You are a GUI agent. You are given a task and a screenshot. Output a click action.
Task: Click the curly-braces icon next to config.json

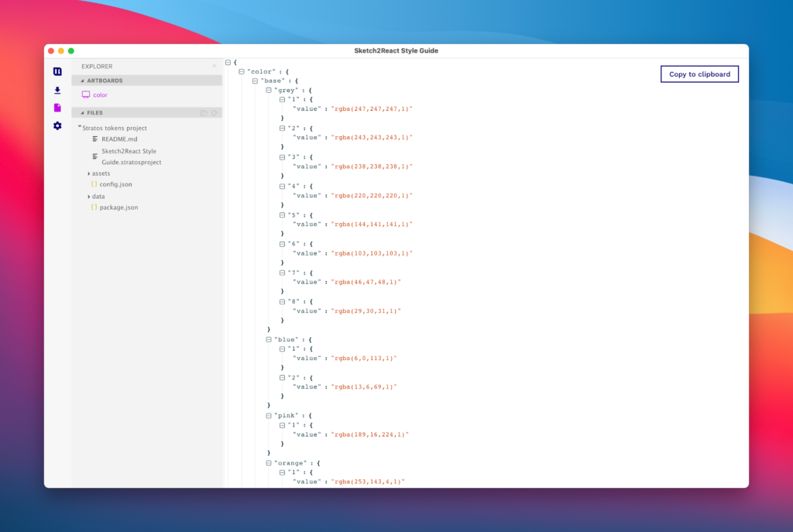pos(94,184)
